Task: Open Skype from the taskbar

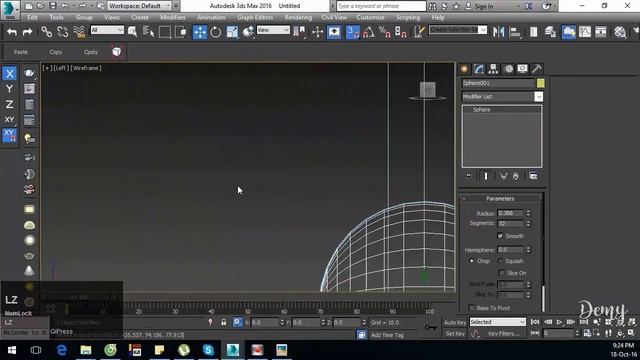Action: [208, 350]
